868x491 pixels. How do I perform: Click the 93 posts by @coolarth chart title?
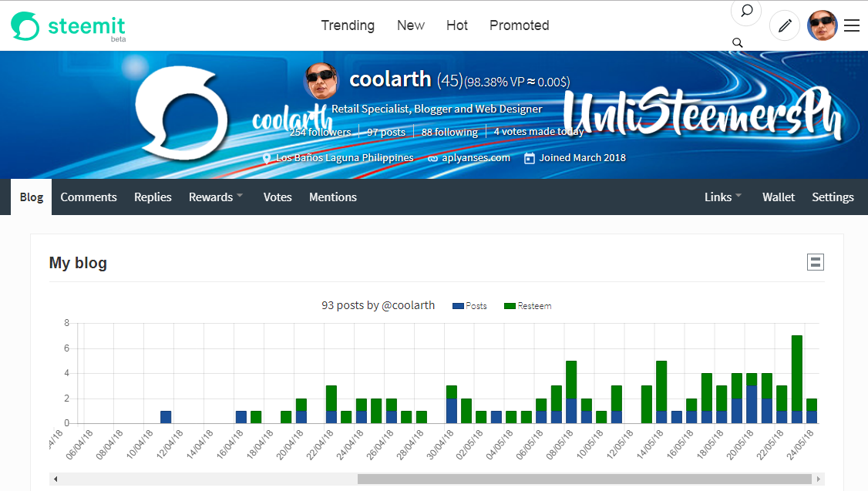(x=378, y=305)
